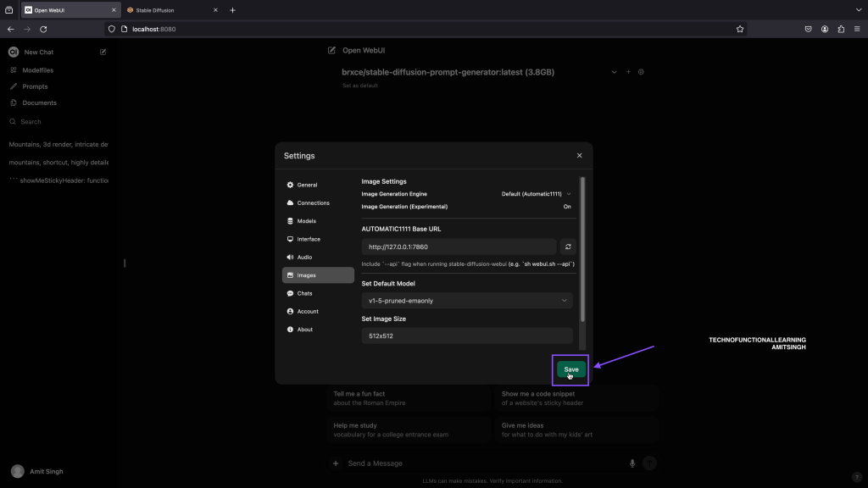Click the new chat edit icon in sidebar
Screen dimensions: 868x488
coord(103,53)
